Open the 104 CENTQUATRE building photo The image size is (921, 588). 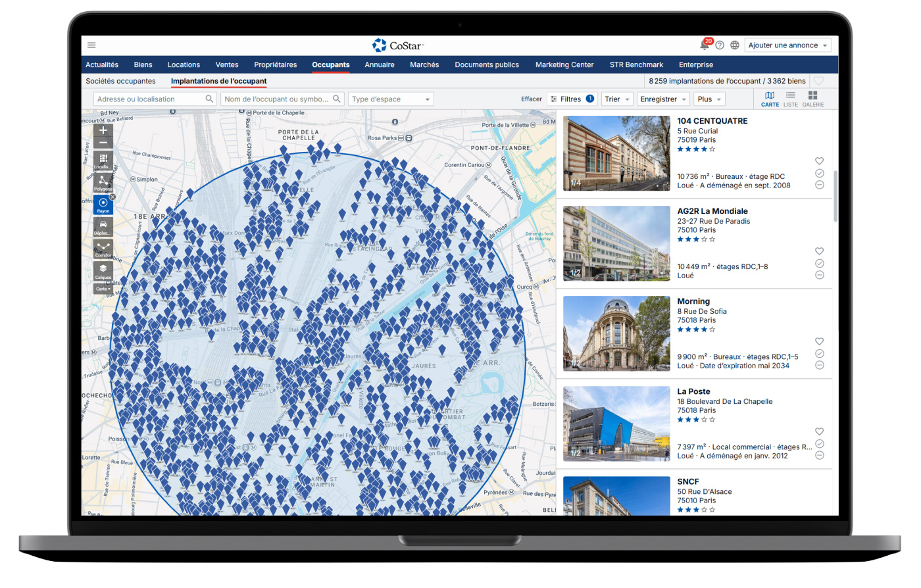tap(616, 153)
